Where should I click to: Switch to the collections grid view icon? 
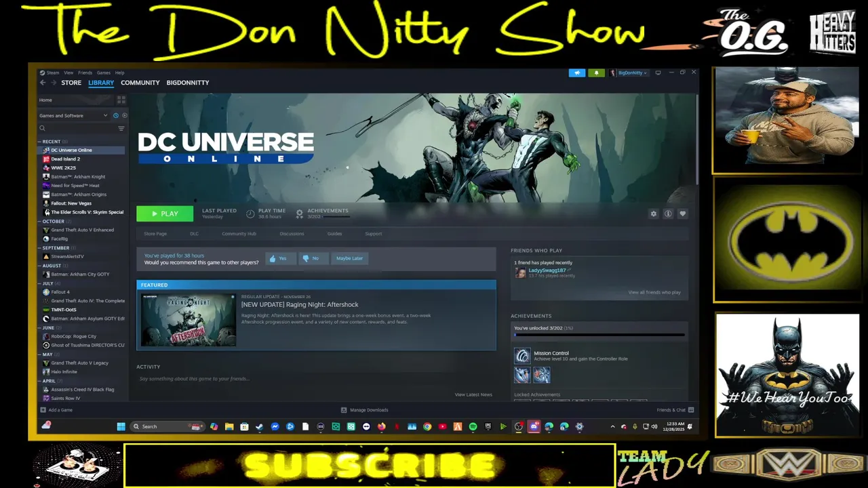click(x=121, y=100)
